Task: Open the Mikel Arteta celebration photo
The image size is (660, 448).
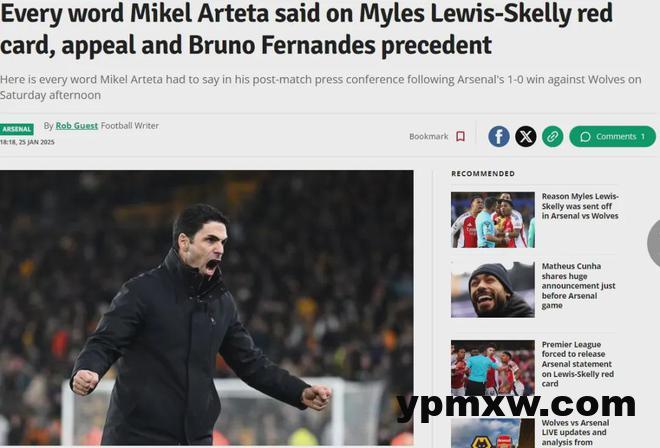Action: point(207,308)
